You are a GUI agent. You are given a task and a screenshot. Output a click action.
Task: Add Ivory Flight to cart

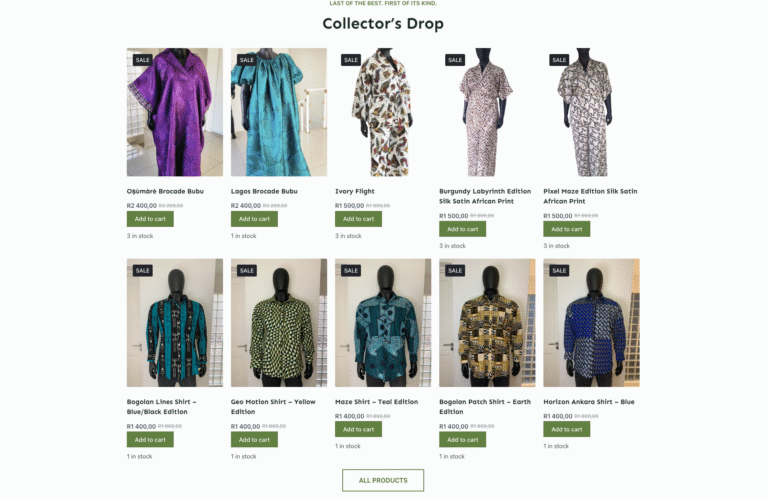tap(359, 219)
